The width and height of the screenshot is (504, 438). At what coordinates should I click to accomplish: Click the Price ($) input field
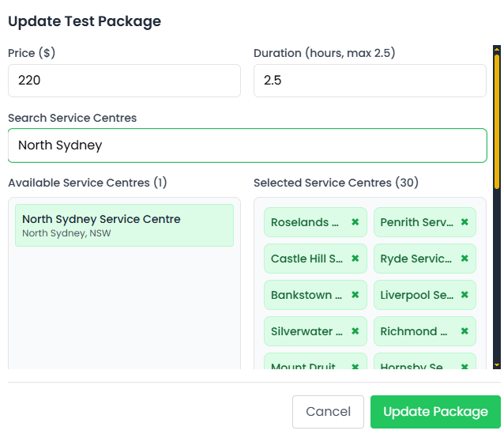(124, 81)
